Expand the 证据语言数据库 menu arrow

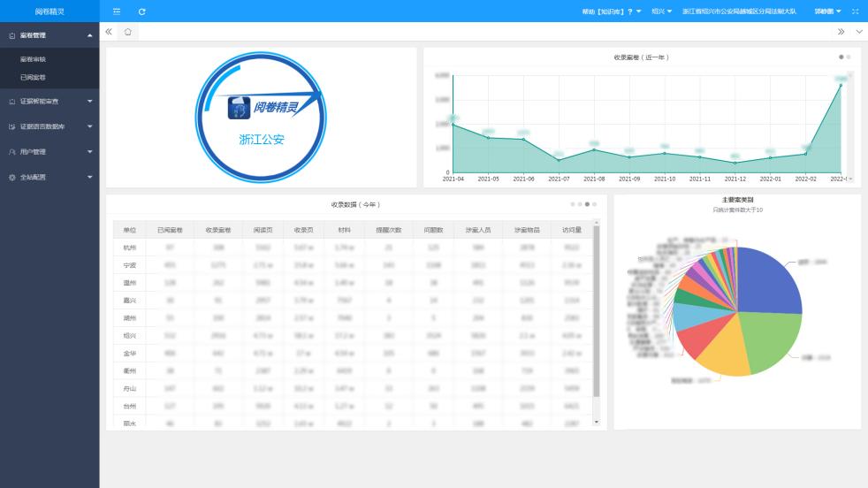pos(89,126)
